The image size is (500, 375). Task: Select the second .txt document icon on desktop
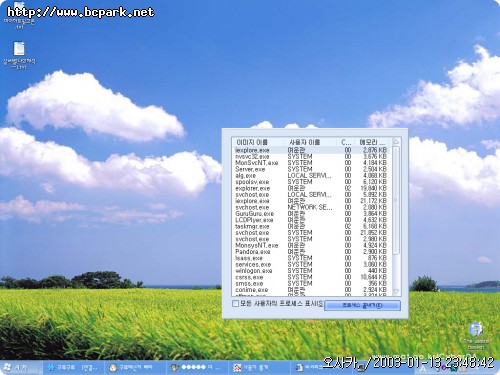pyautogui.click(x=19, y=55)
